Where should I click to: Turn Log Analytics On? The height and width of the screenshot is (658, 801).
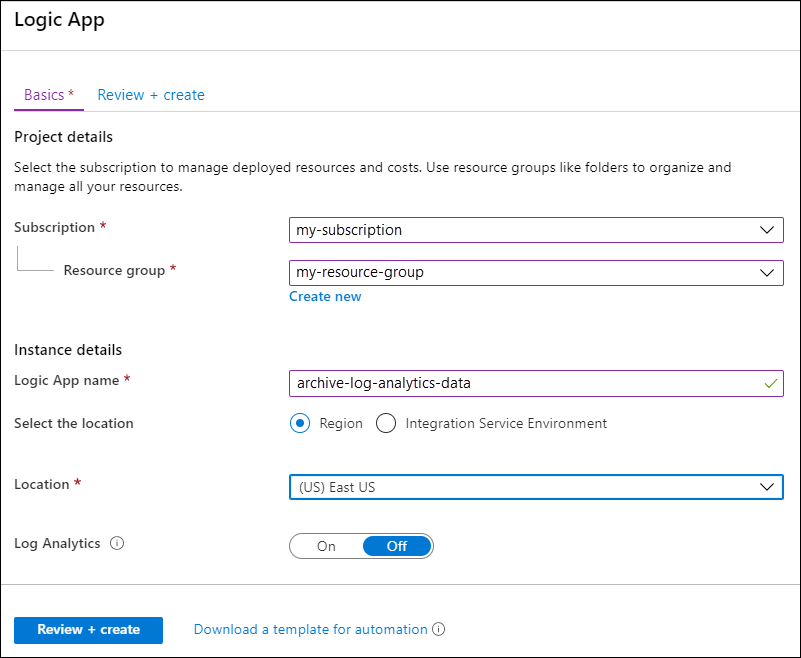pos(326,546)
